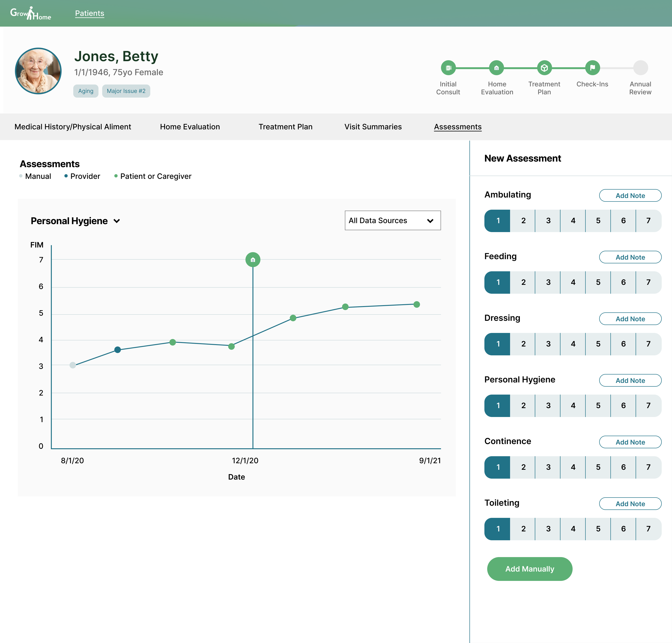Click the dark blue Provider data point
The image size is (672, 643).
click(117, 350)
